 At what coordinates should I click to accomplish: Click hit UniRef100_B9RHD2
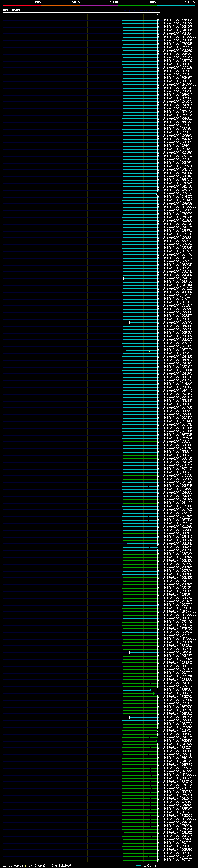(178, 741)
